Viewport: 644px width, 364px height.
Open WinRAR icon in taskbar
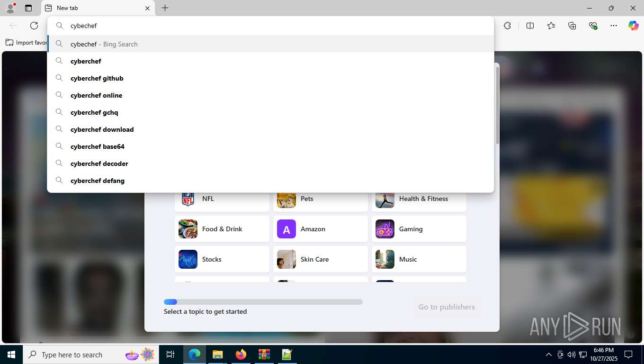(264, 355)
